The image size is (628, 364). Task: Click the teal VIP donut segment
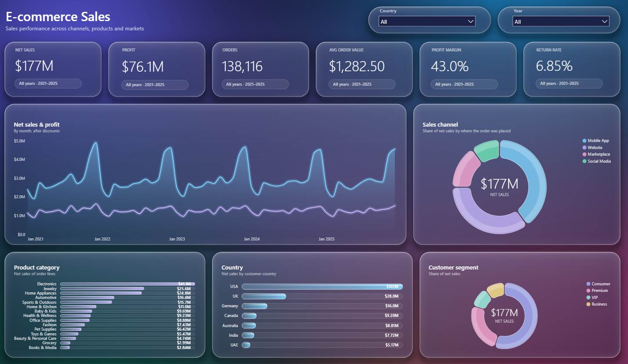point(482,299)
